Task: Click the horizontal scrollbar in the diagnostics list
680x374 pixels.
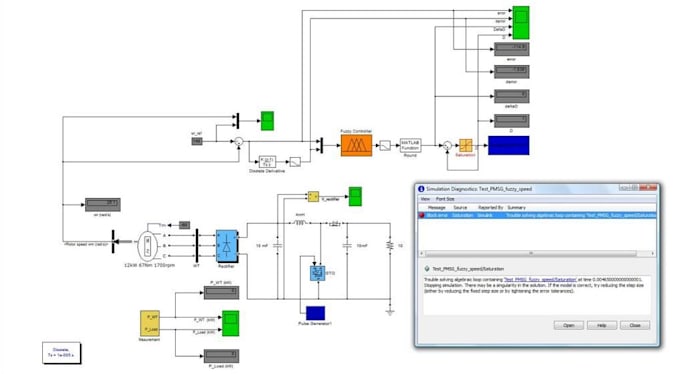Action: pos(530,253)
